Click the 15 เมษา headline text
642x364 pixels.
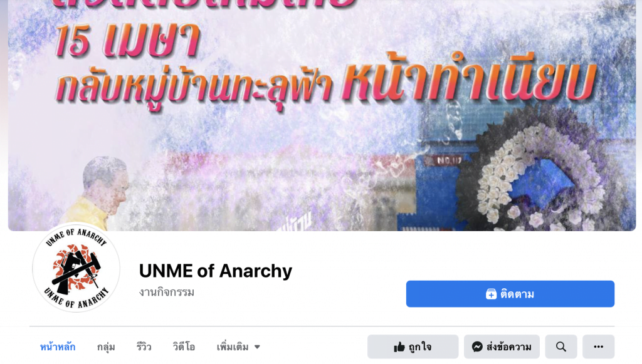(127, 40)
